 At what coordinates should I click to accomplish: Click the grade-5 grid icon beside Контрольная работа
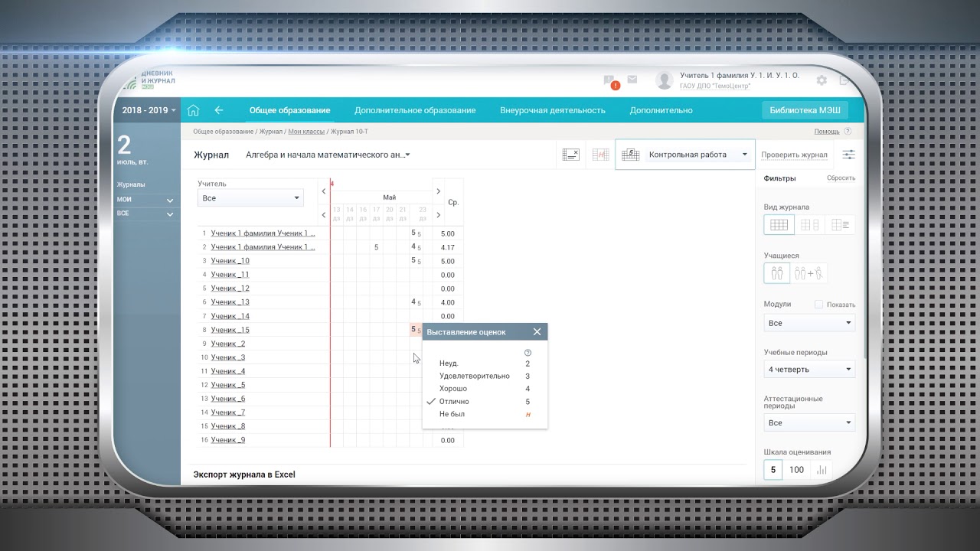pos(630,155)
